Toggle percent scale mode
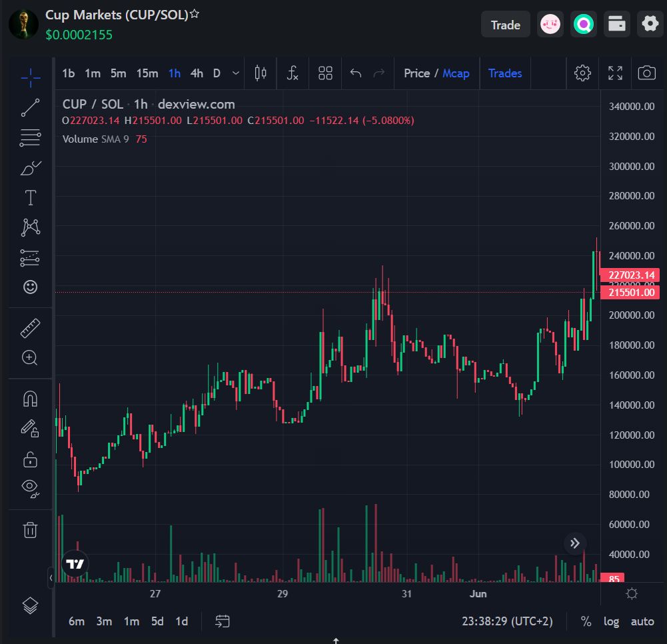 click(x=586, y=621)
